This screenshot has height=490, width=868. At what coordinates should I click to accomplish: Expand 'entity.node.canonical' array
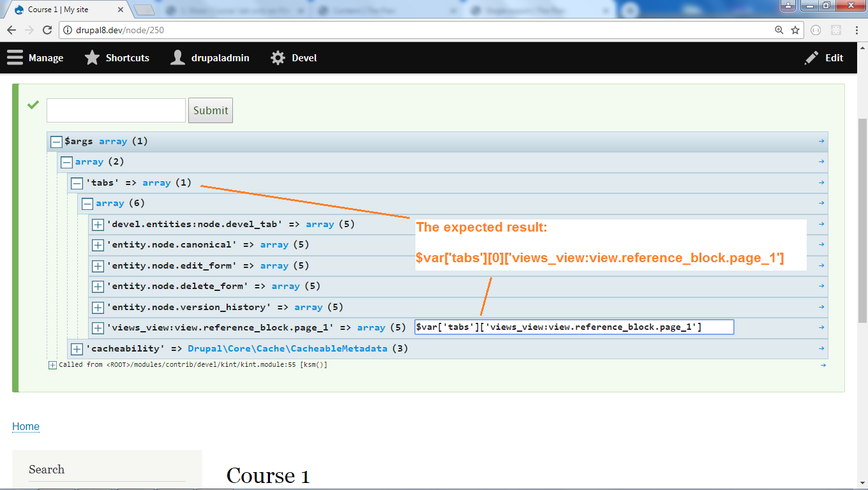98,245
